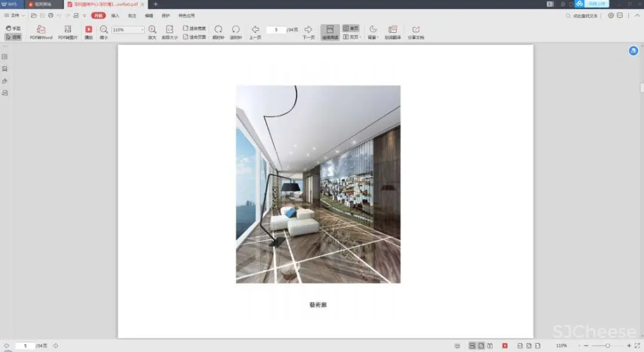Open the background (背景) moon menu
Viewport: 644px width, 352px height.
372,32
